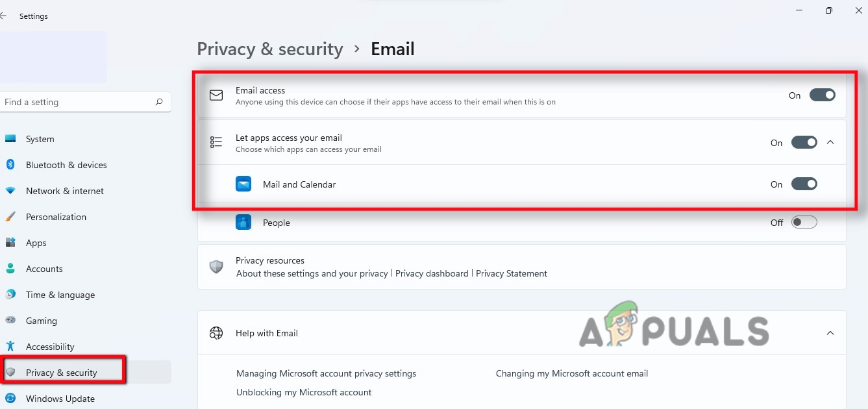Collapse the Help with Email section
The image size is (868, 409).
pos(830,332)
